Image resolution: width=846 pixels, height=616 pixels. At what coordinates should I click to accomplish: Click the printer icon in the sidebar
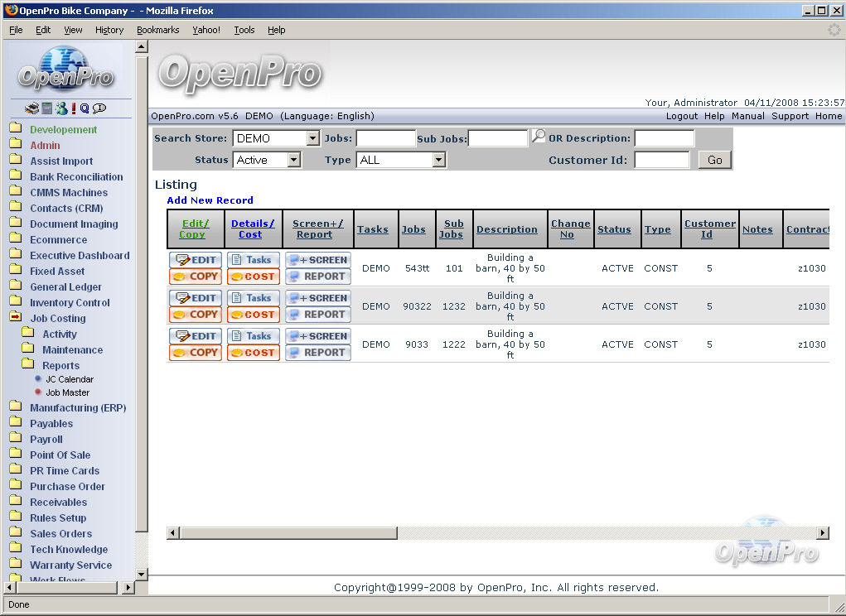31,108
